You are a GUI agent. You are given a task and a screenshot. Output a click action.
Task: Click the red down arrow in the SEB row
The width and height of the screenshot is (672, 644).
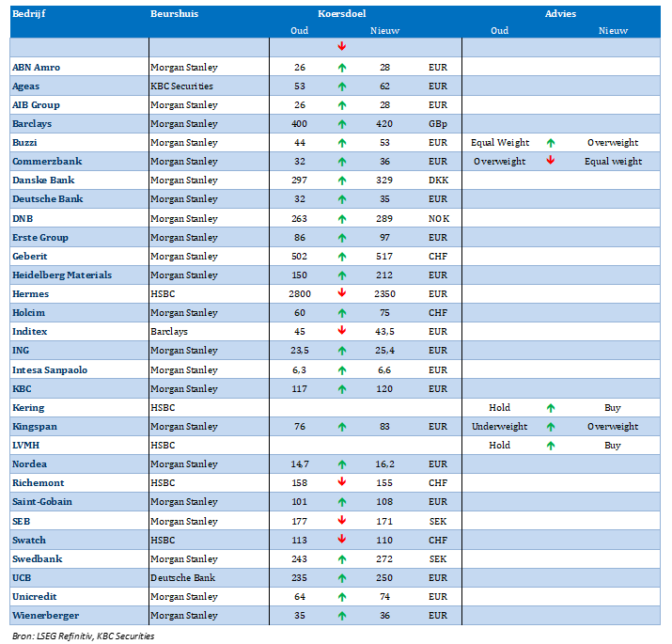pyautogui.click(x=341, y=521)
